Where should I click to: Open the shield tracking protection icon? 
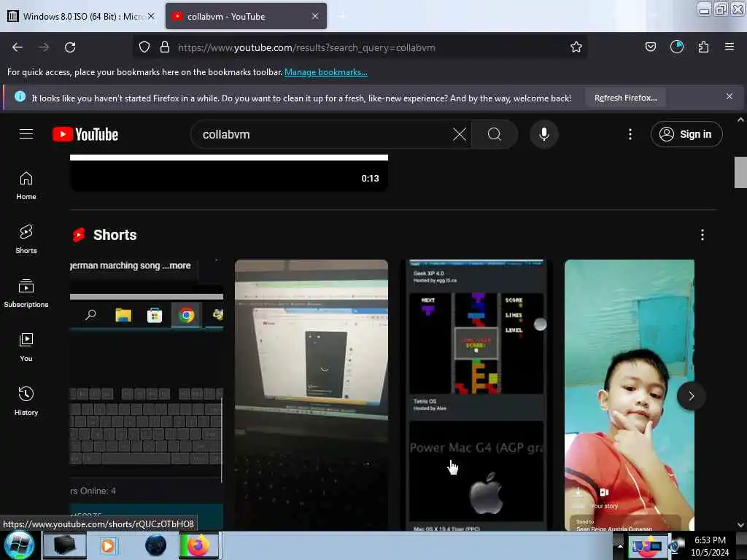click(144, 47)
